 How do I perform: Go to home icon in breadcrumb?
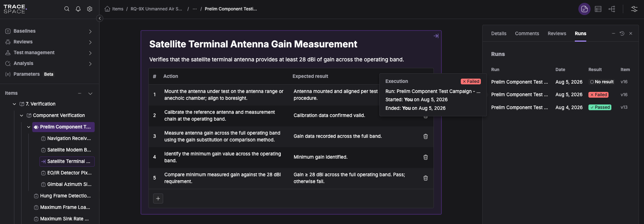coord(107,9)
